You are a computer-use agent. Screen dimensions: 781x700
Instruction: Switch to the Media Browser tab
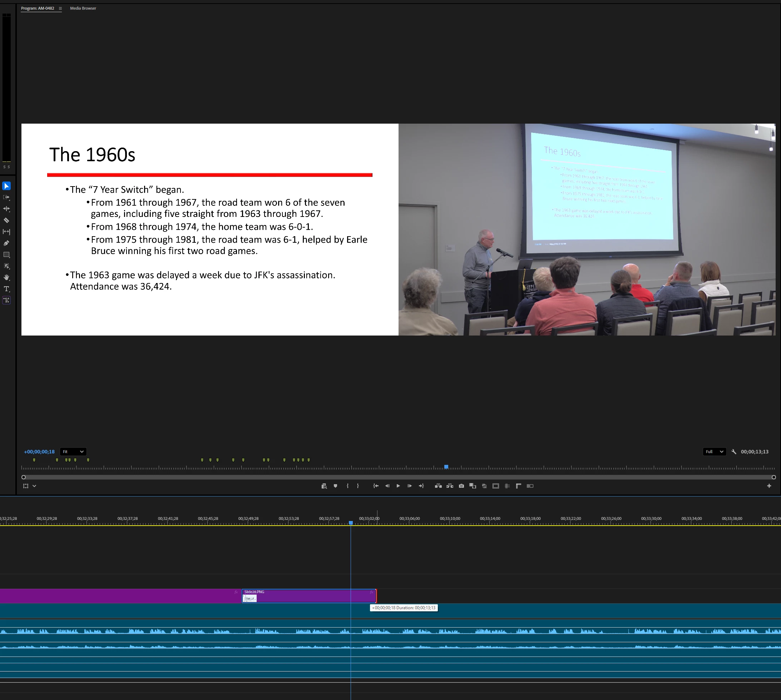coord(83,9)
